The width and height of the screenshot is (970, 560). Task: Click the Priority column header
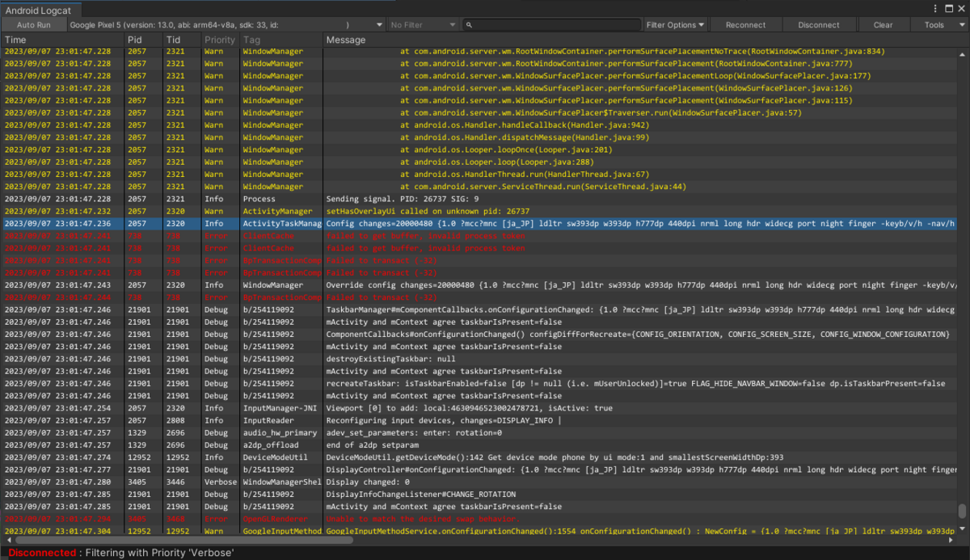click(x=220, y=40)
